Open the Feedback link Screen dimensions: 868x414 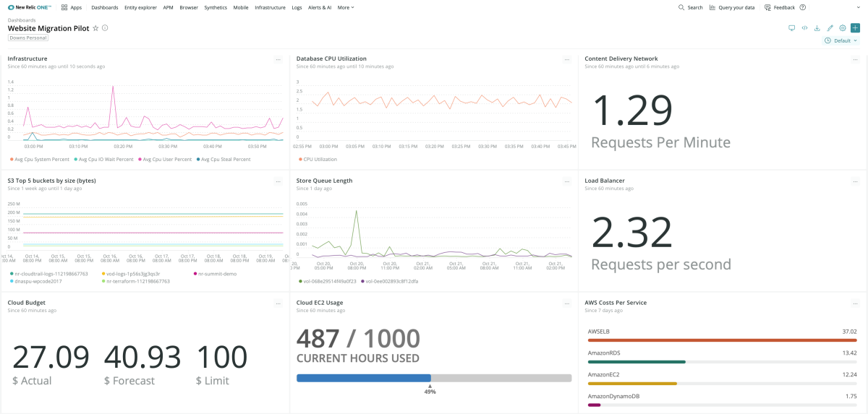(x=779, y=7)
